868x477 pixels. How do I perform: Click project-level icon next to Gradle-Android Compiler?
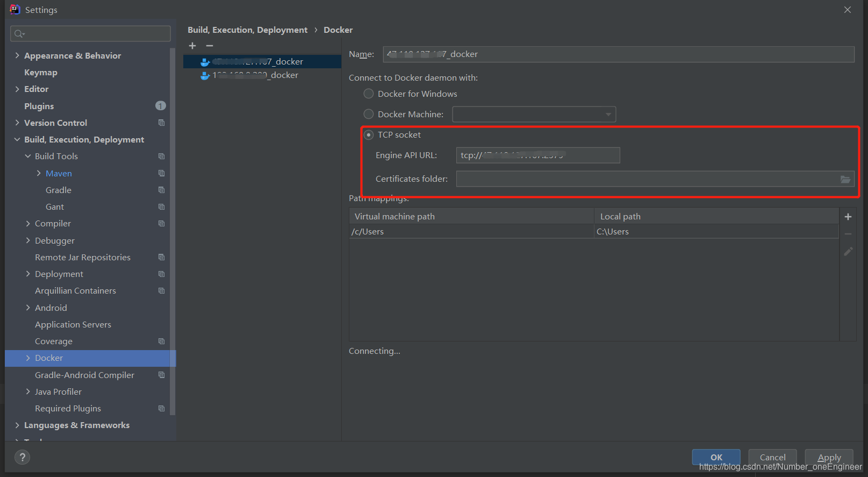(x=161, y=375)
